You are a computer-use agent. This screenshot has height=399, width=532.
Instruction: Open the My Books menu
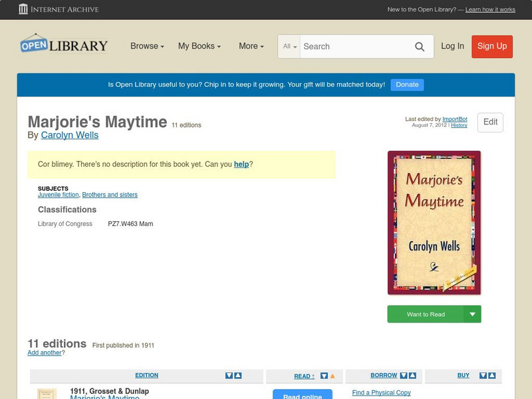coord(201,46)
